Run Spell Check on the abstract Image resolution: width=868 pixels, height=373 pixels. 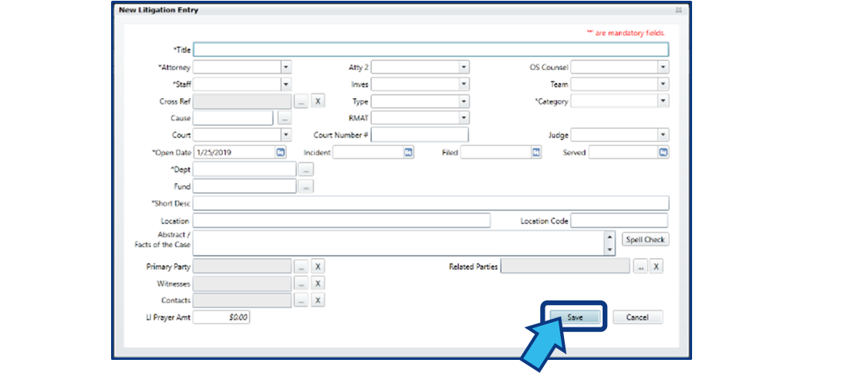[646, 239]
